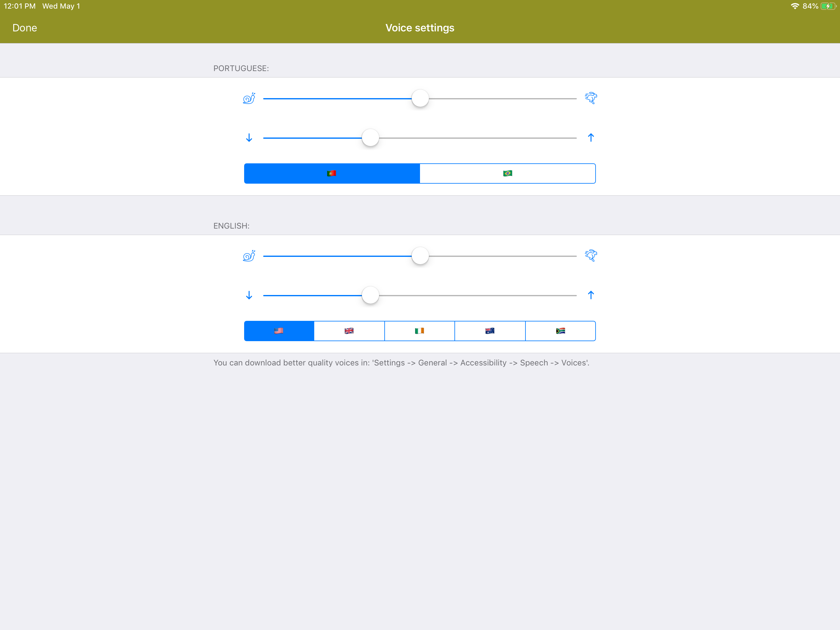Click Portuguese pitch down arrow icon
The image size is (840, 630).
[249, 138]
